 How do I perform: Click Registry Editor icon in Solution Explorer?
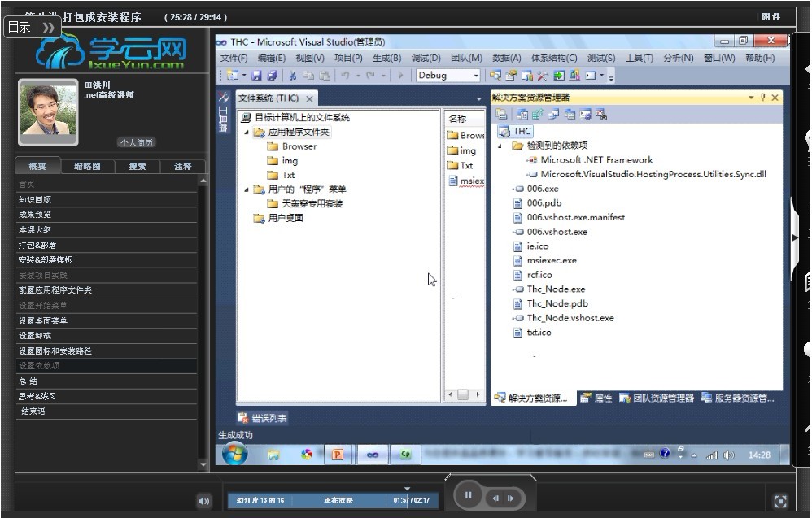click(x=538, y=115)
